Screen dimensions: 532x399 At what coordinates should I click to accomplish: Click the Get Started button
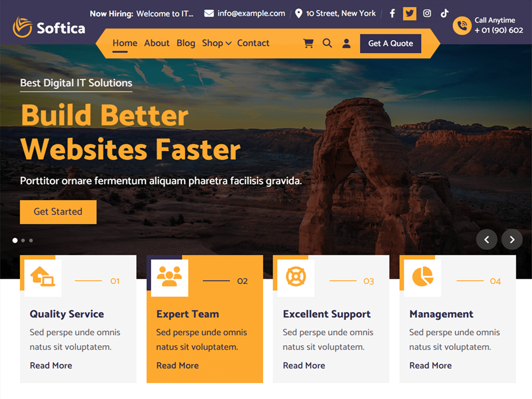coord(58,212)
